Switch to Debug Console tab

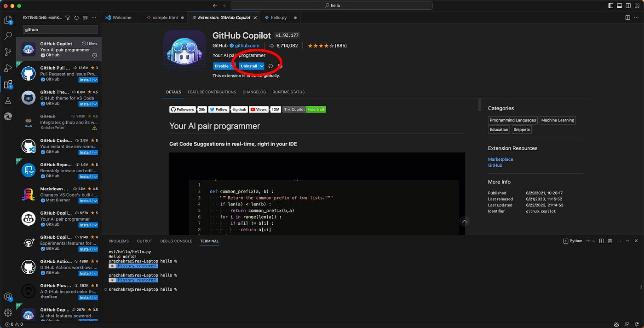click(176, 241)
